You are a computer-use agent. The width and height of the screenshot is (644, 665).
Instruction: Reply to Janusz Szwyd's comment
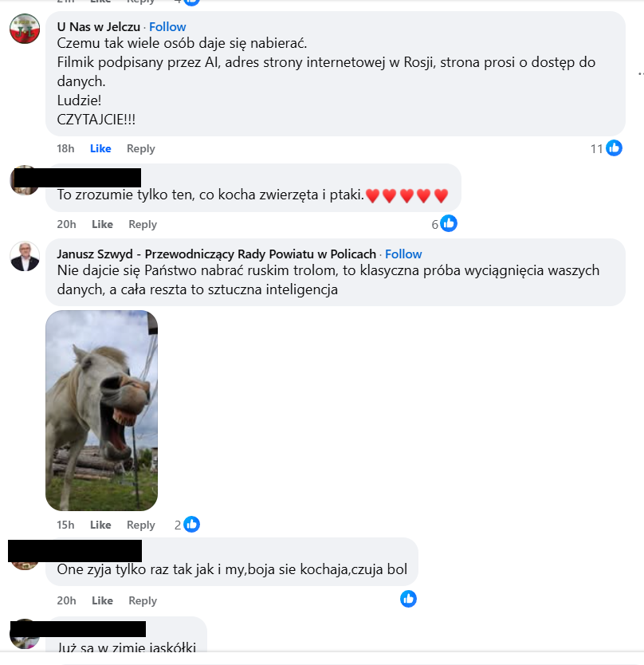tap(141, 525)
